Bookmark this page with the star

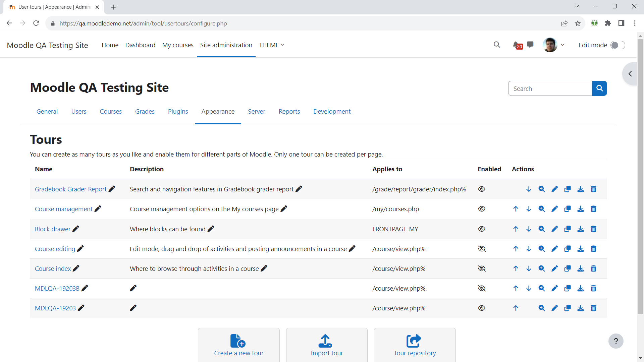coord(578,23)
